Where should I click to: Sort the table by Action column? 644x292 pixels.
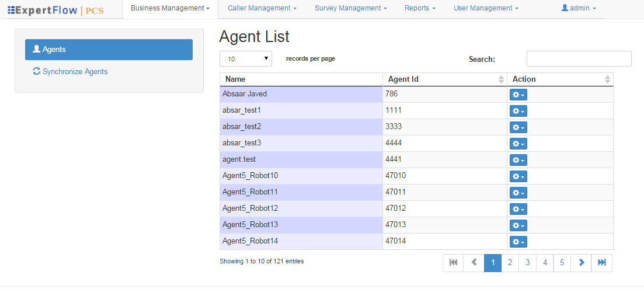pyautogui.click(x=559, y=79)
